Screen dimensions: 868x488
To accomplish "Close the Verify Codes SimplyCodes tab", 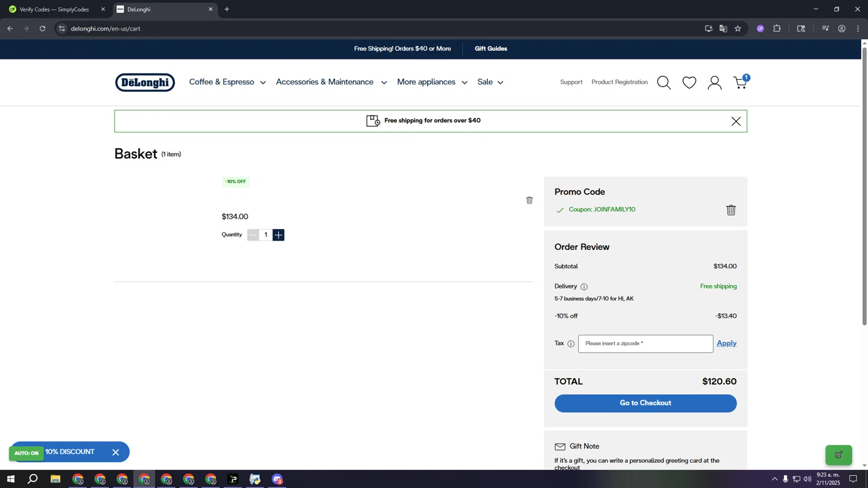I will (x=103, y=9).
